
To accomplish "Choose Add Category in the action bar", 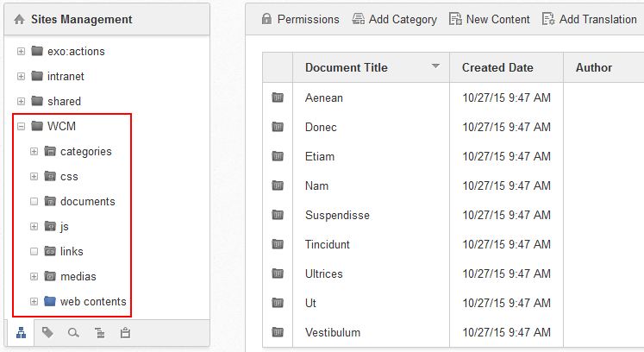I will point(394,19).
